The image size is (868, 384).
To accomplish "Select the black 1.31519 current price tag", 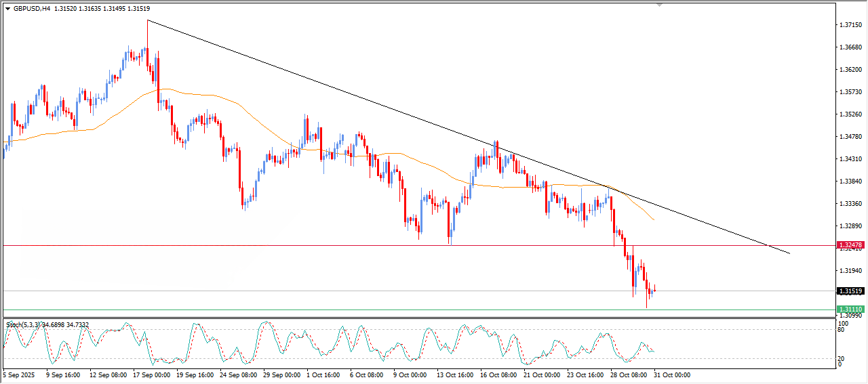I will pyautogui.click(x=850, y=291).
